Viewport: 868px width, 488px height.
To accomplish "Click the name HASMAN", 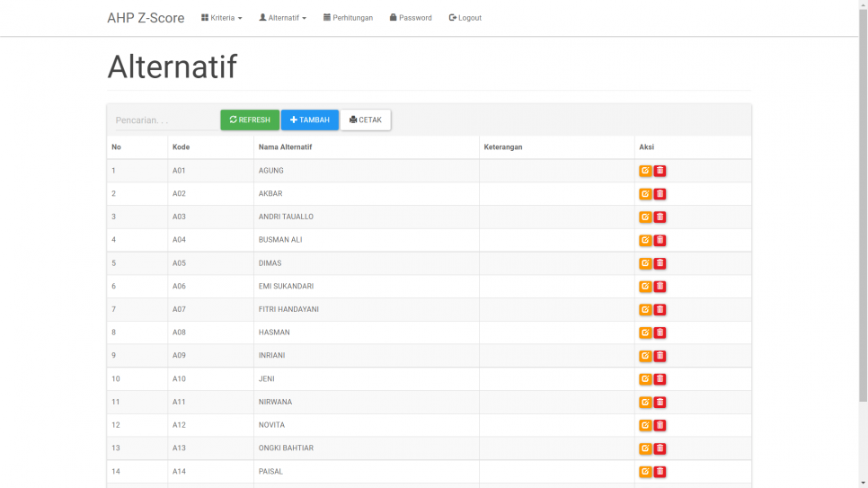I will click(x=274, y=333).
